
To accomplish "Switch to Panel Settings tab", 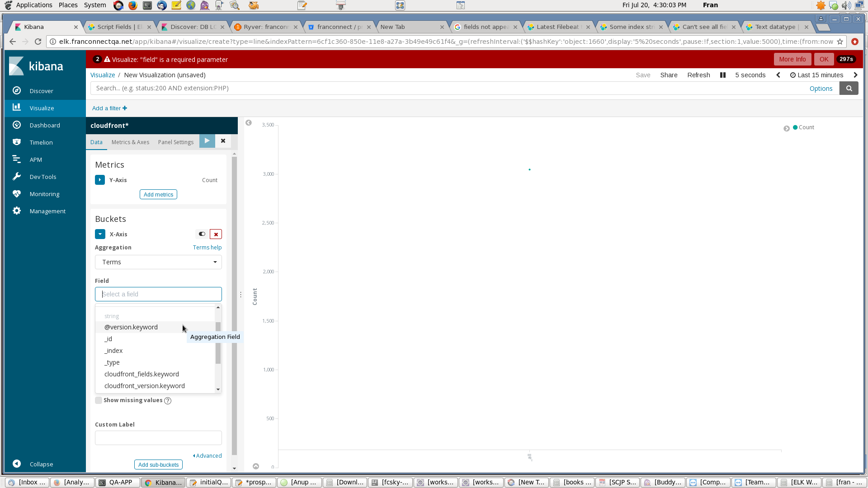I will coord(175,142).
